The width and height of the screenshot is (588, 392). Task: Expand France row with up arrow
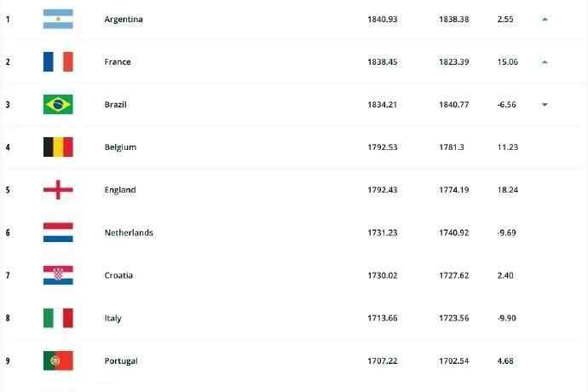pyautogui.click(x=544, y=61)
